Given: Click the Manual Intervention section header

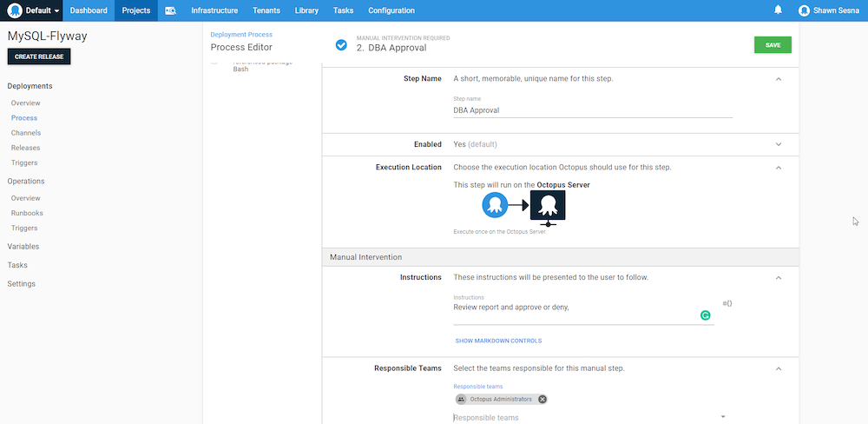Looking at the screenshot, I should click(x=561, y=257).
